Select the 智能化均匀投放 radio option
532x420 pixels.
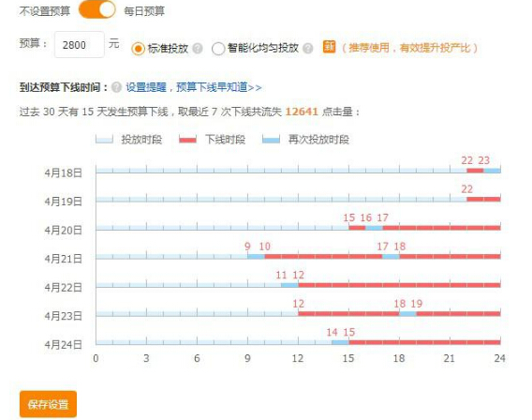218,49
